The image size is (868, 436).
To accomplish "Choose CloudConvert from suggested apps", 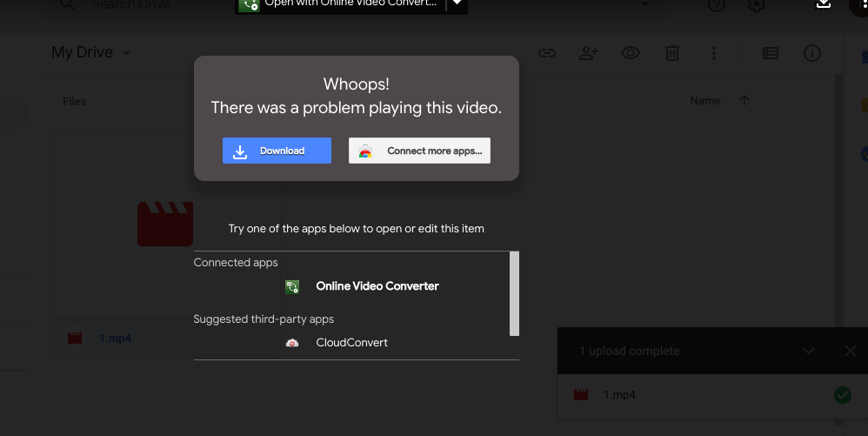I will [351, 342].
